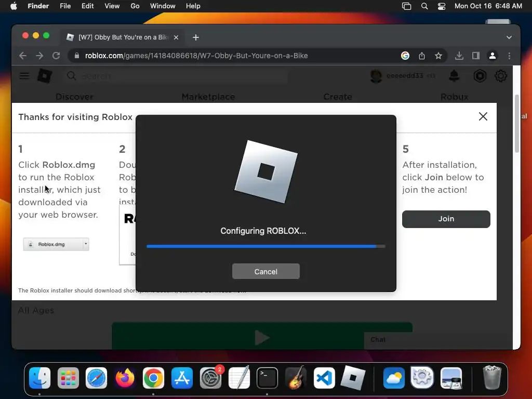Open System Settings with badge in Dock
Viewport: 532px width, 399px height.
(x=210, y=378)
